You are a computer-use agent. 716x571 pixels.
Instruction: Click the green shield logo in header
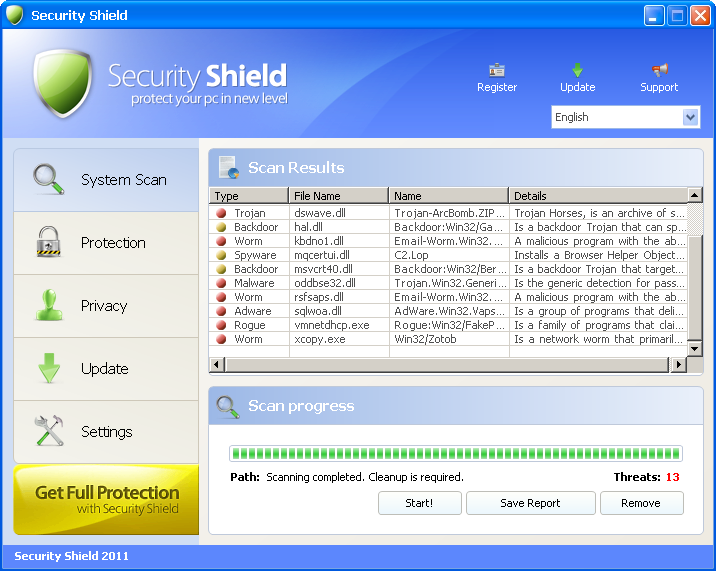pyautogui.click(x=63, y=83)
